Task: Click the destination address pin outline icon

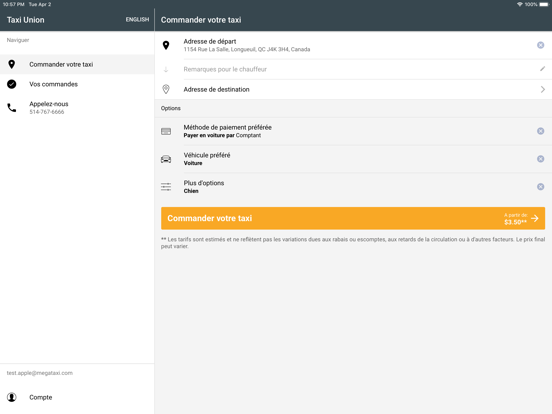Action: 166,89
